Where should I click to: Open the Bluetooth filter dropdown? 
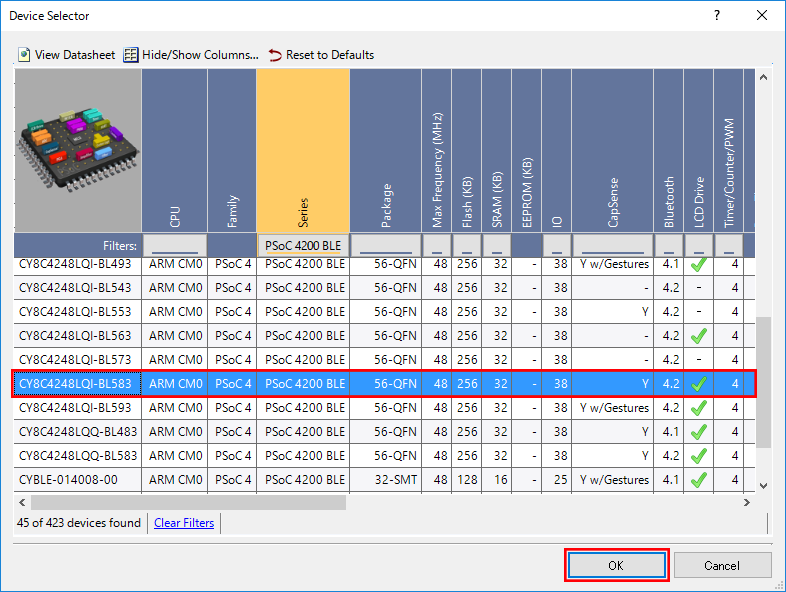pos(669,246)
